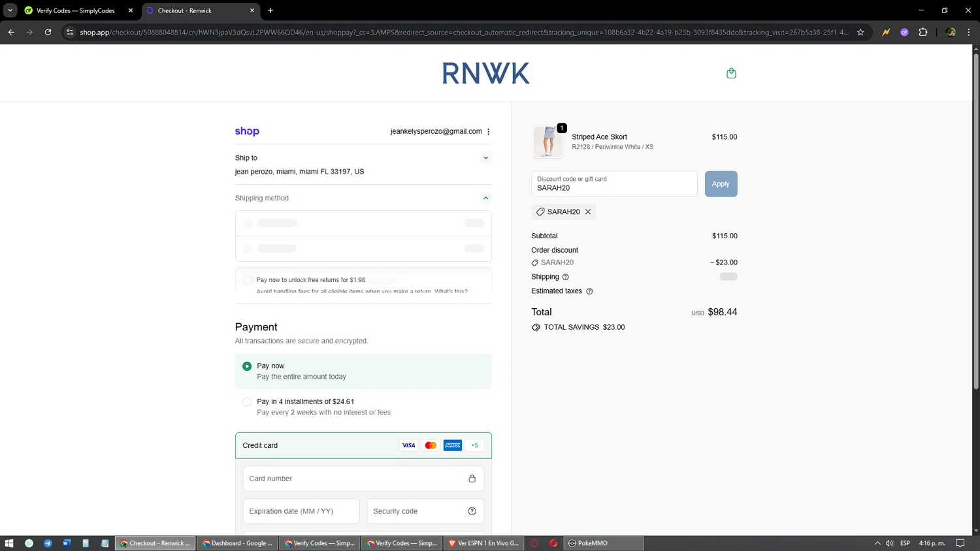The height and width of the screenshot is (551, 980).
Task: Click the browser address bar URL
Action: [x=464, y=32]
